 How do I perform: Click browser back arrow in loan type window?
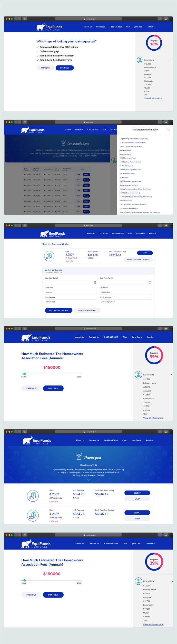[x=16, y=19]
